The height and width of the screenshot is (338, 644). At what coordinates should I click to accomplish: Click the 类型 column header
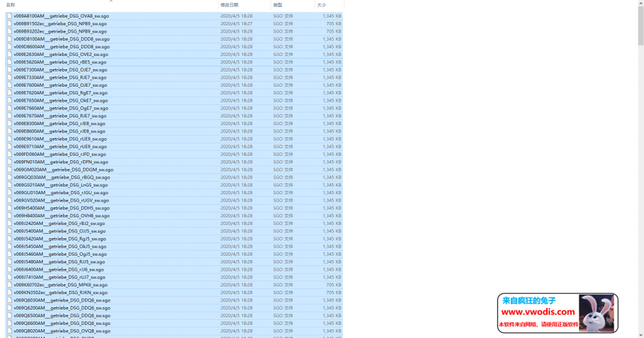[277, 5]
